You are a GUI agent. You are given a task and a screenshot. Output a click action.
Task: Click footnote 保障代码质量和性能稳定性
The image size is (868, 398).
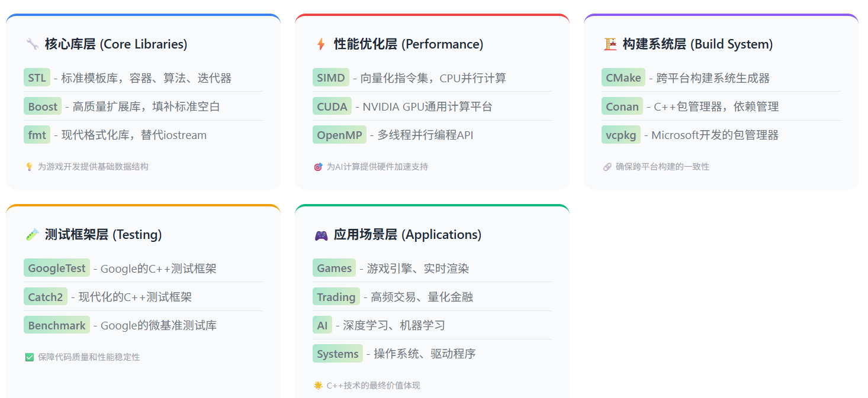89,357
